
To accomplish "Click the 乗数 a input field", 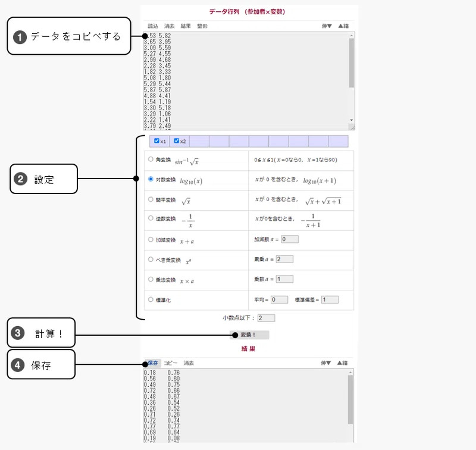I will point(284,279).
